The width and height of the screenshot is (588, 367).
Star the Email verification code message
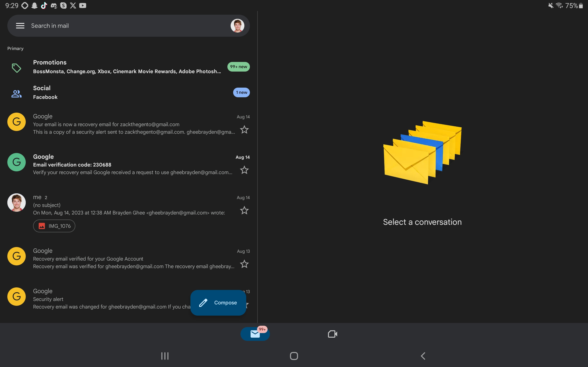[x=244, y=170]
